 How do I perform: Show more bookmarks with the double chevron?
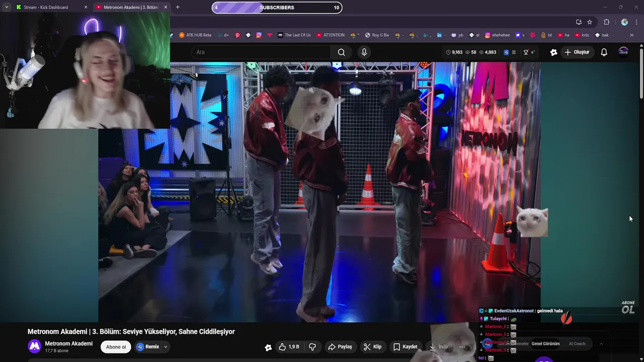click(632, 35)
